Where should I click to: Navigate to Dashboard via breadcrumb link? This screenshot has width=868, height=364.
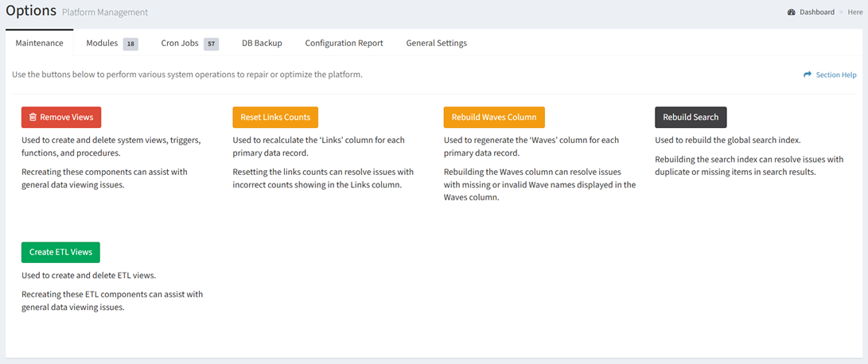pos(817,13)
